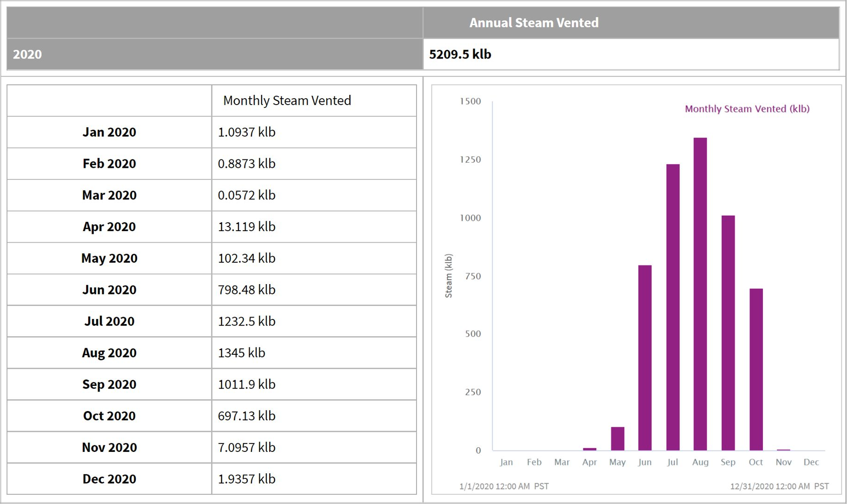Select the Nov 2020 row label

click(x=109, y=447)
